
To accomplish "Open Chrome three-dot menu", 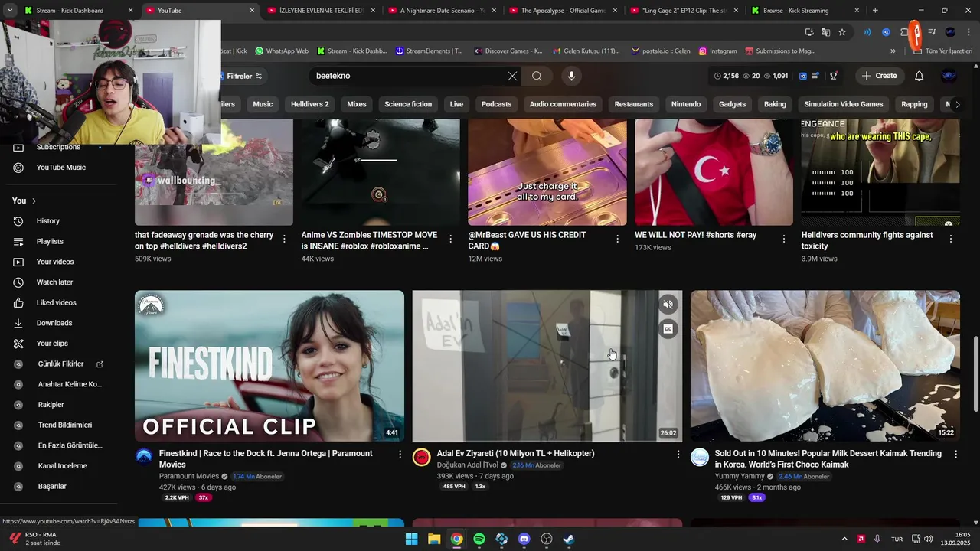I will 968,32.
